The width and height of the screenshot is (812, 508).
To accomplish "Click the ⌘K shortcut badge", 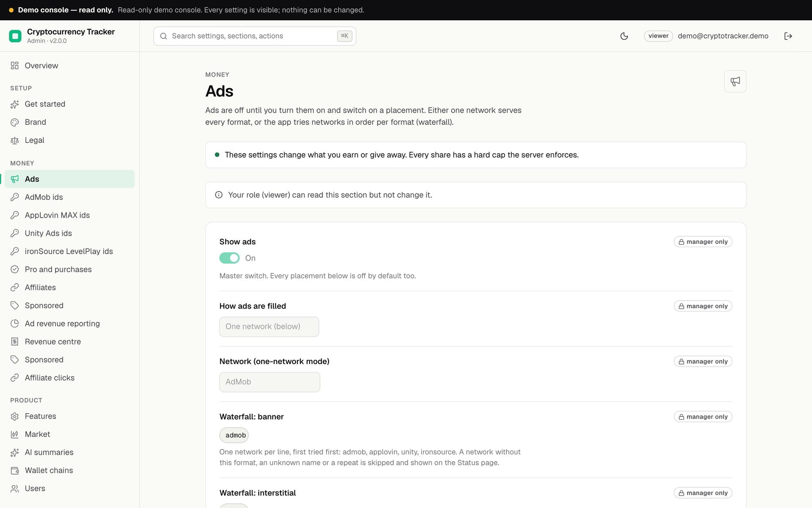I will tap(345, 36).
